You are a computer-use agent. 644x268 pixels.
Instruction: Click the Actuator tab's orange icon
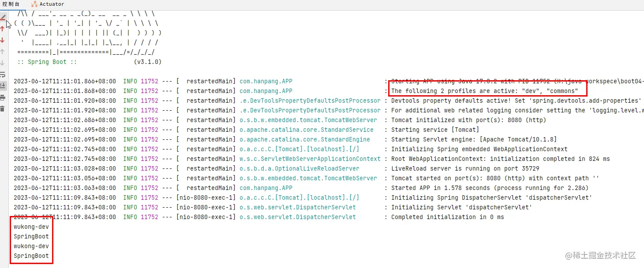coord(34,4)
